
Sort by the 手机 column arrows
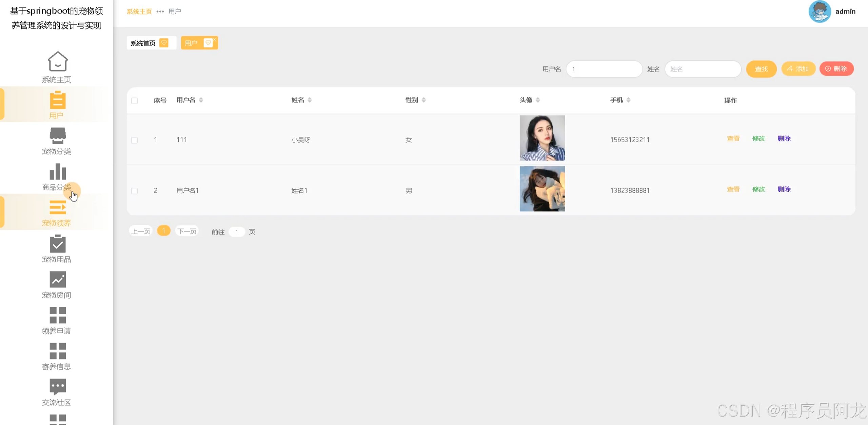pyautogui.click(x=629, y=100)
